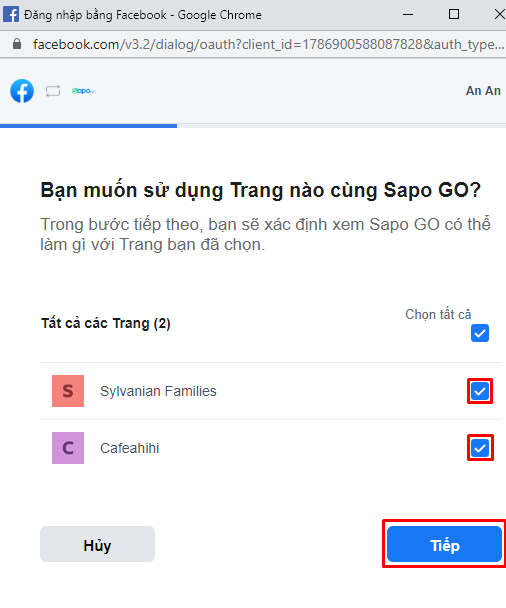Uncheck the Cafeahihi page checkbox

point(480,448)
